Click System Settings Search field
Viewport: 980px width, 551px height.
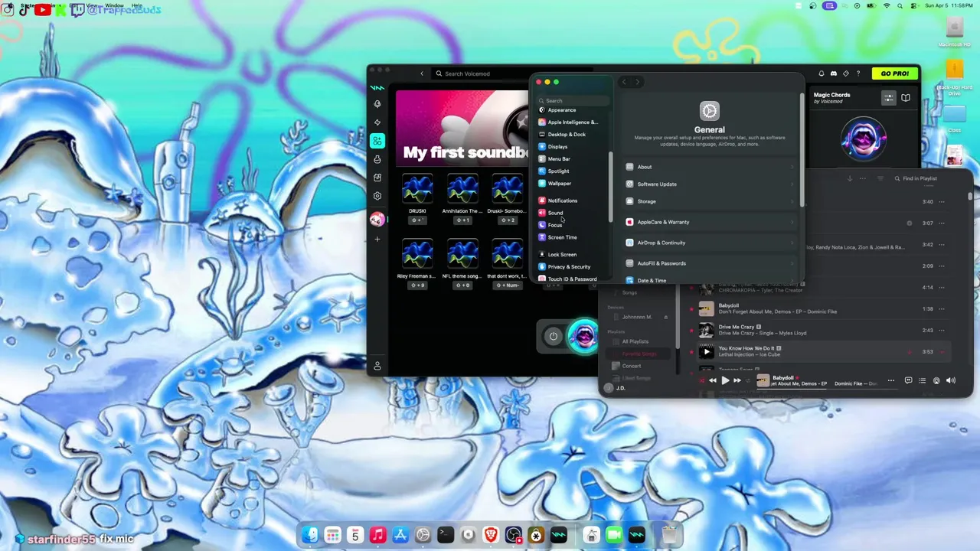point(573,100)
